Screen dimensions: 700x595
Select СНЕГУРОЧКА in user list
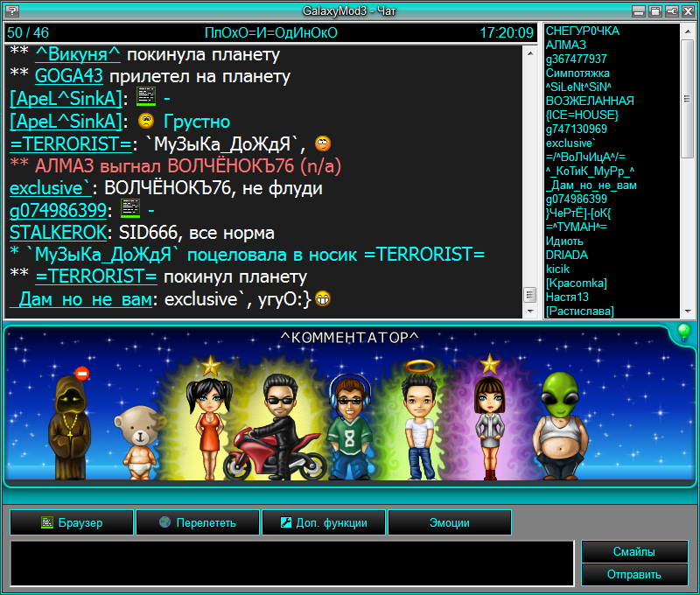(x=583, y=31)
